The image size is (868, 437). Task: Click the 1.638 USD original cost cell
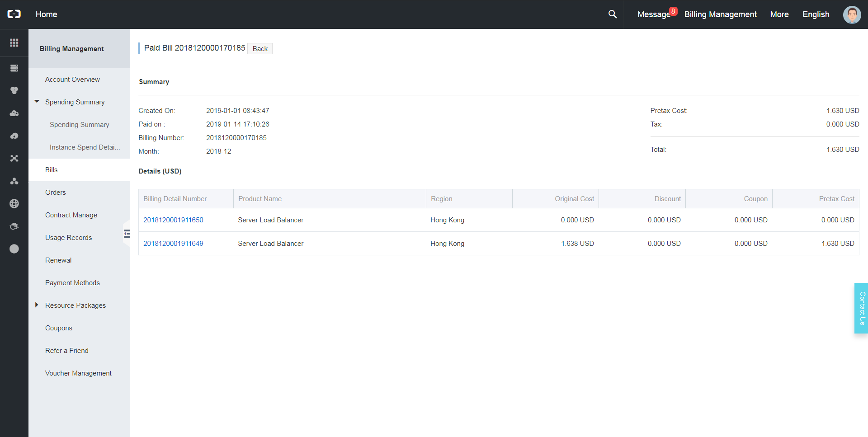577,244
